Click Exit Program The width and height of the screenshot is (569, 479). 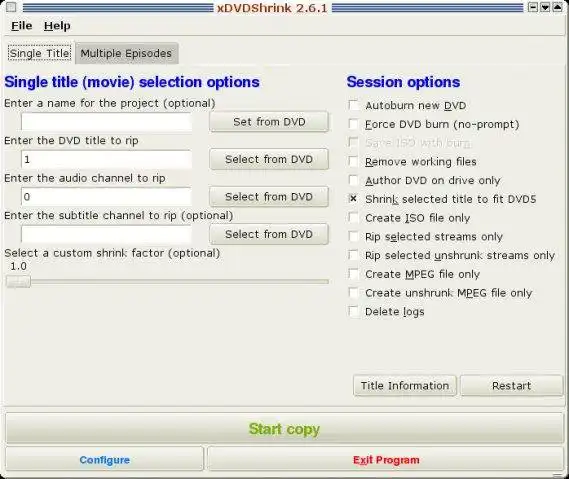coord(386,460)
